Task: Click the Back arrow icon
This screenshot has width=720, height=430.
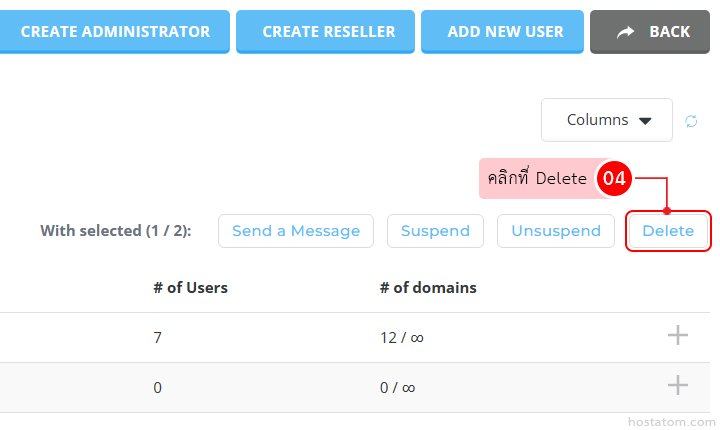Action: click(x=626, y=32)
